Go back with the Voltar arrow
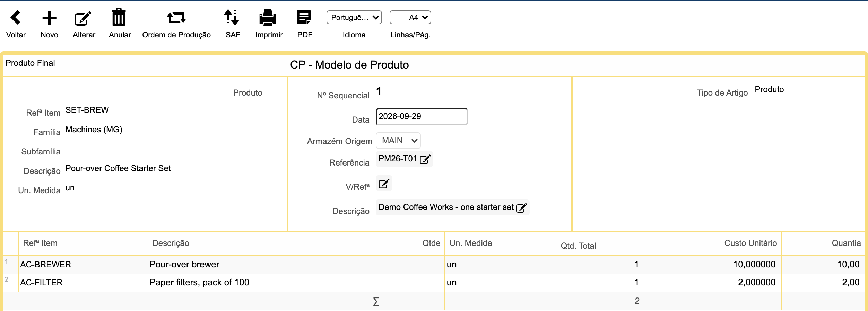Viewport: 868px width, 311px height. tap(16, 18)
